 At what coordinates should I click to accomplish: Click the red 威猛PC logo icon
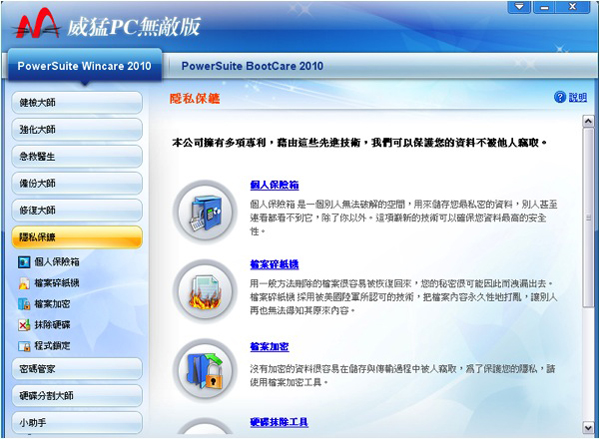(x=37, y=24)
